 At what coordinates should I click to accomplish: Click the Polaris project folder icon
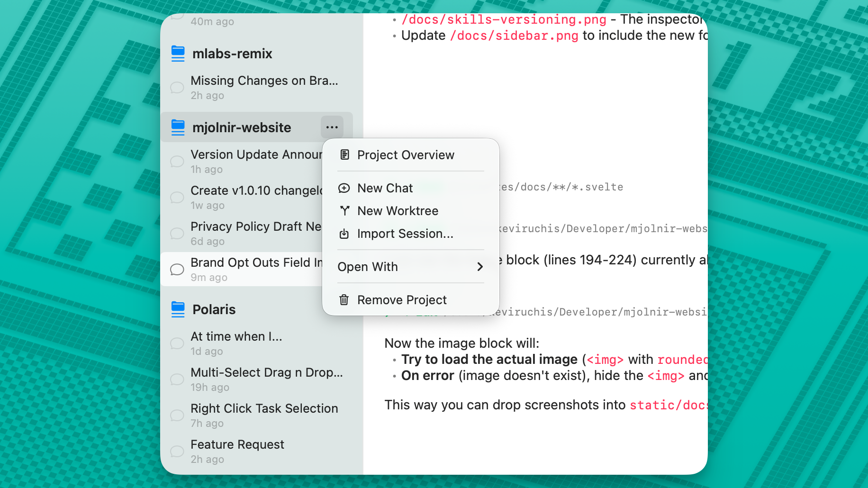point(178,309)
